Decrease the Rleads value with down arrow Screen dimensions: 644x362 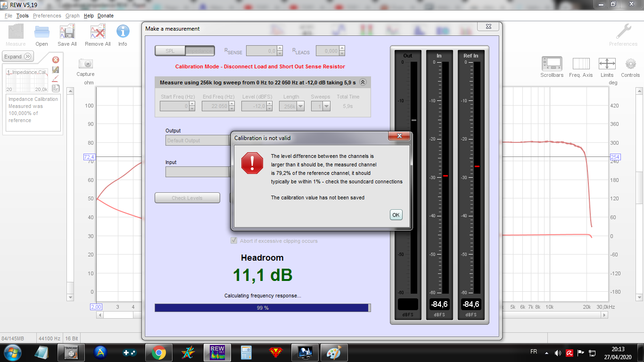click(x=342, y=53)
